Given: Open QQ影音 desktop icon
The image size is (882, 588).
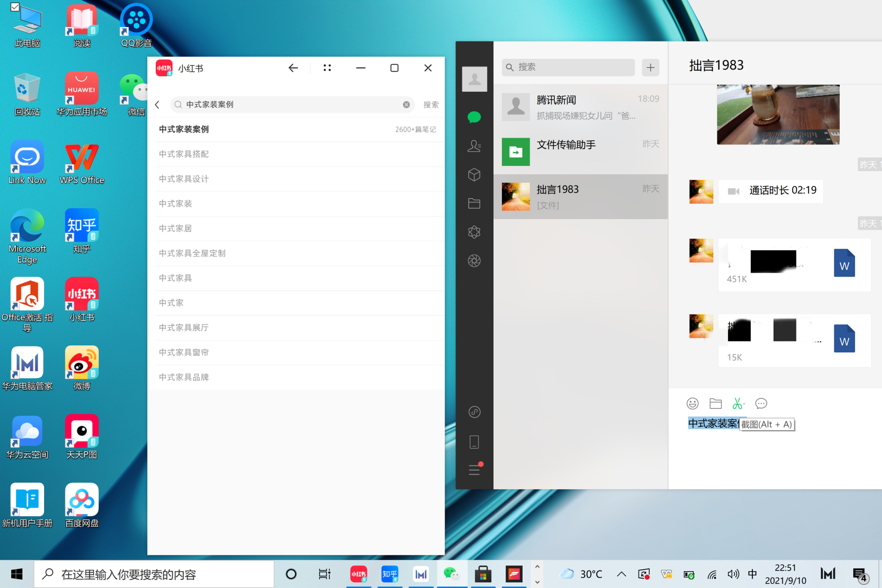Looking at the screenshot, I should [136, 26].
